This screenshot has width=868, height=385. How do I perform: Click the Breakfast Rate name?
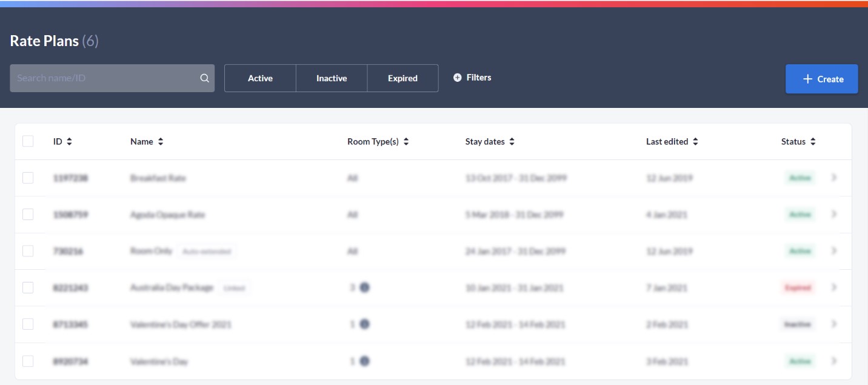158,178
